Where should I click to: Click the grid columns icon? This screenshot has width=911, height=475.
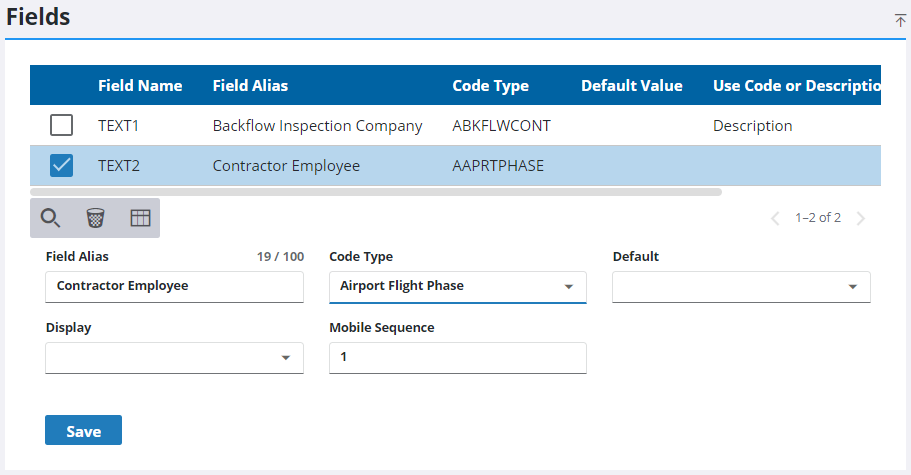pos(140,218)
